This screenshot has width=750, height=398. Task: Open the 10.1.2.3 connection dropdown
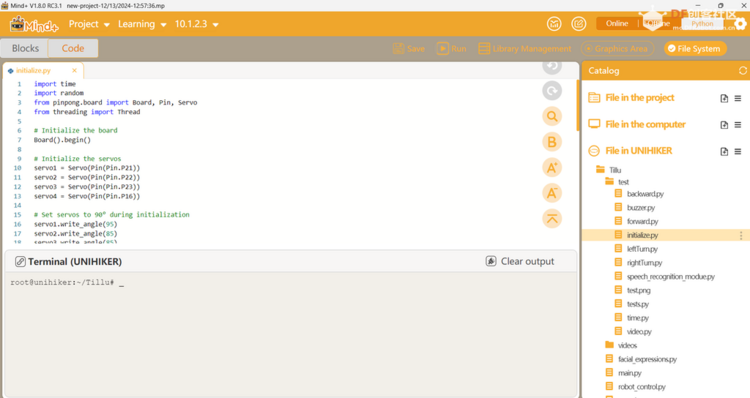click(196, 24)
